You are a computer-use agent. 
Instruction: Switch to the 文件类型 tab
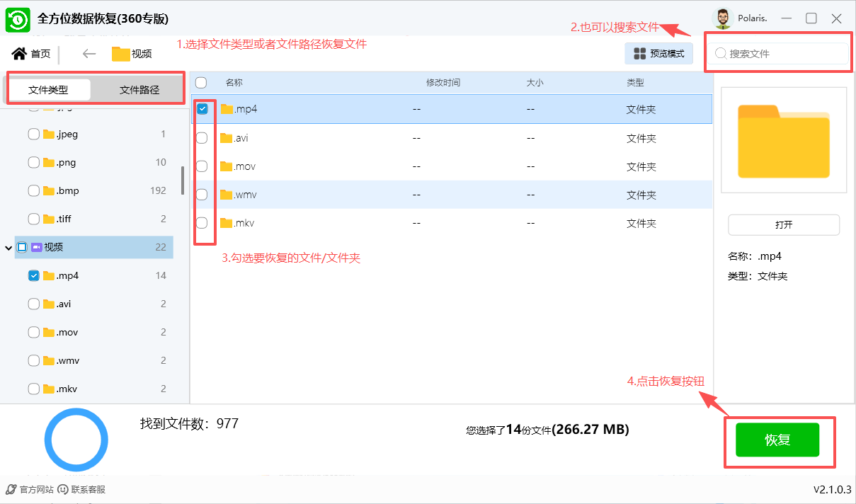(49, 90)
